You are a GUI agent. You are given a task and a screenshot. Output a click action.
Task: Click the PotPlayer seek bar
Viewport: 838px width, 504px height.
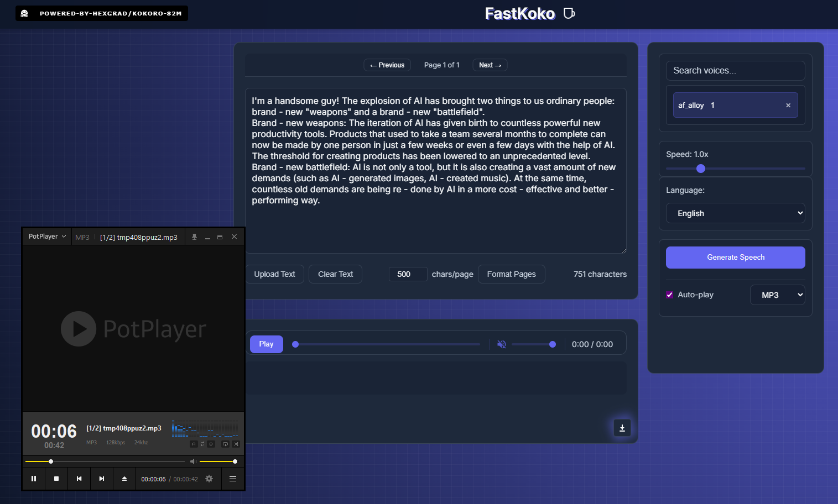click(105, 461)
